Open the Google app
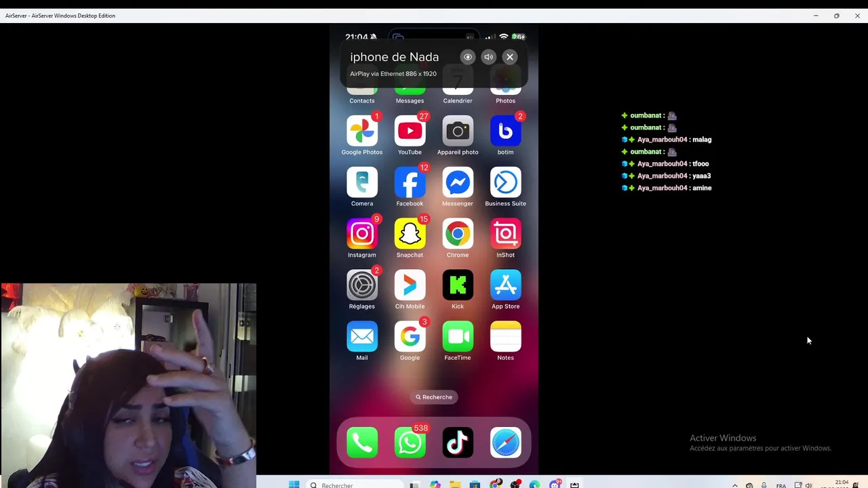Image resolution: width=868 pixels, height=488 pixels. tap(410, 337)
